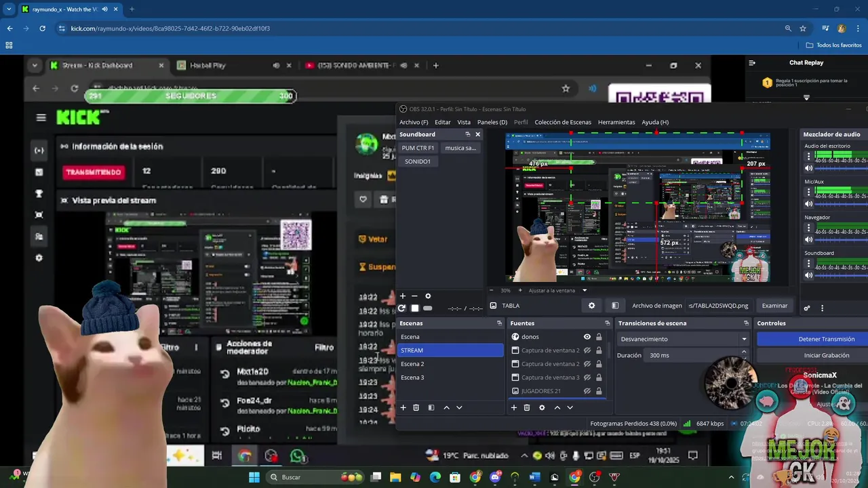The height and width of the screenshot is (488, 868).
Task: Open Kick dashboard hamburger menu
Action: [41, 117]
